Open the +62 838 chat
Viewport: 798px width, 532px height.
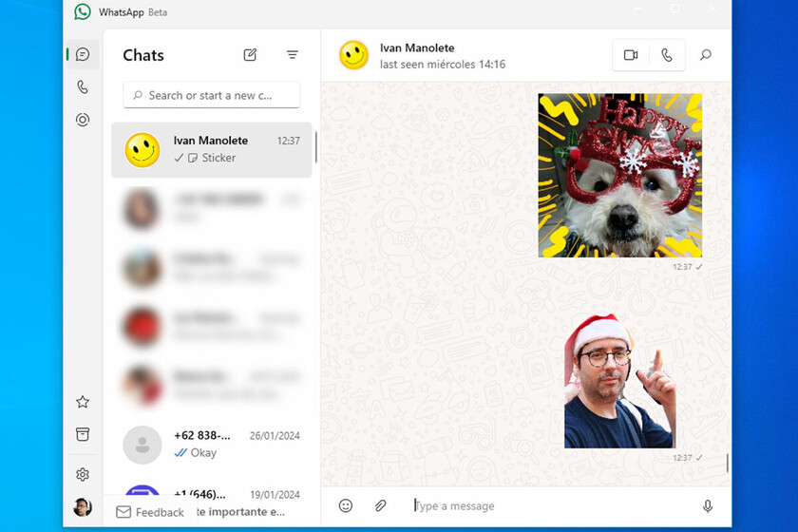(211, 445)
